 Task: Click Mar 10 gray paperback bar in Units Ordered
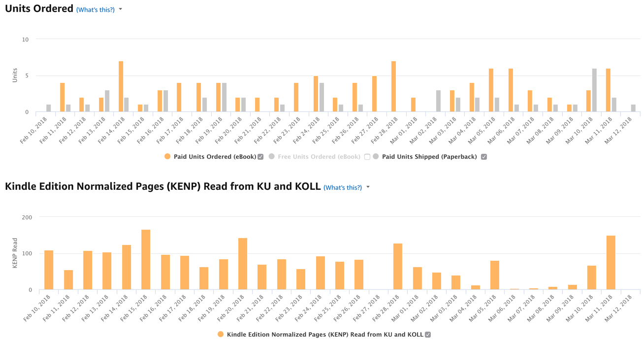pyautogui.click(x=594, y=90)
